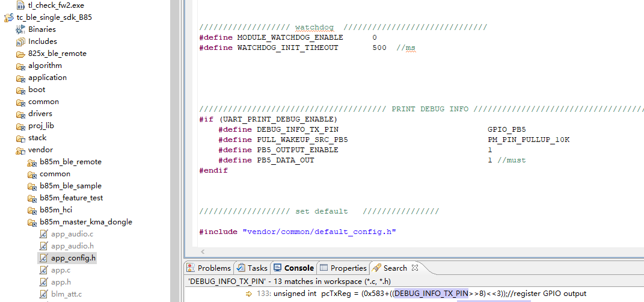Click the 'set default' comment line
This screenshot has height=302, width=644.
[x=319, y=212]
